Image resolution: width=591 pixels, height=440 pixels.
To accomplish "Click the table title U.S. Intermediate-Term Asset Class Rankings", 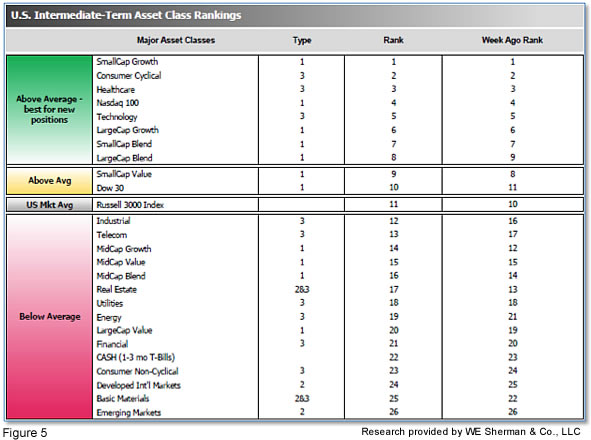I will [126, 15].
